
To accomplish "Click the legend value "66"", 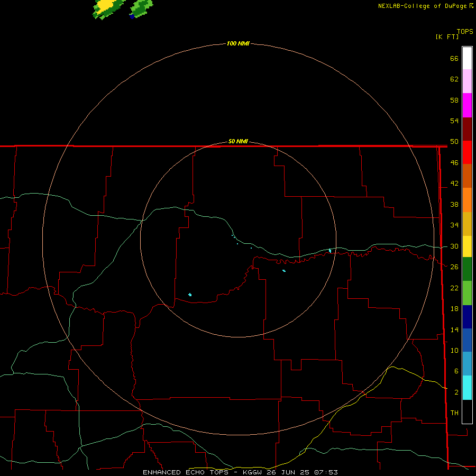I will click(454, 58).
